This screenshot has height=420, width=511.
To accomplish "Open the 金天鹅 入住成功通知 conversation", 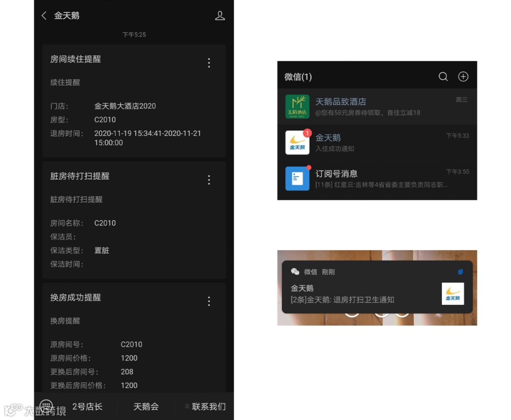I will pos(377,143).
